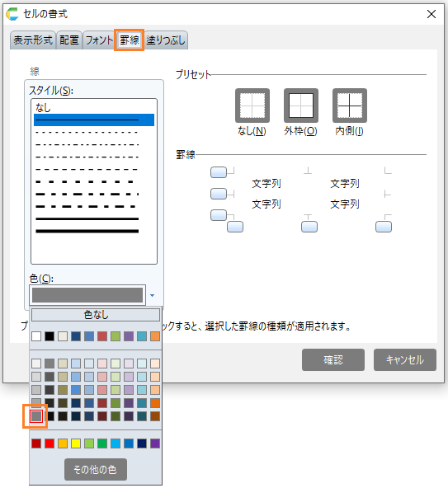448x488 pixels.
Task: Pick dark green swatch in standard colors
Action: tap(102, 443)
